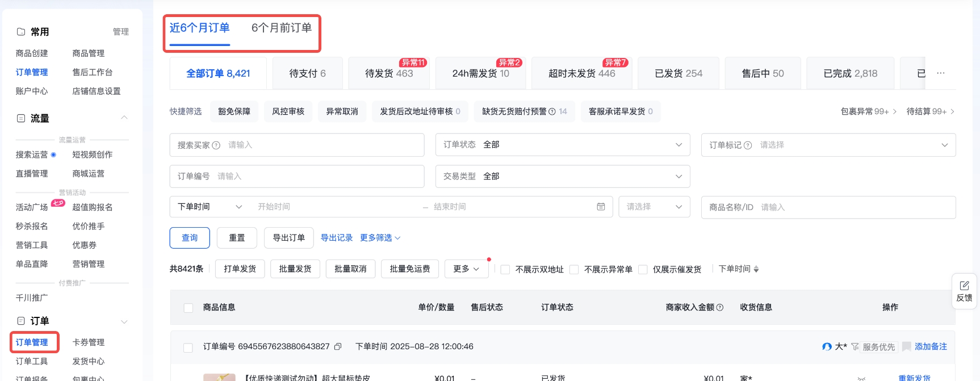This screenshot has height=381, width=980.
Task: Check the 仅展示催发货 checkbox
Action: tap(643, 269)
